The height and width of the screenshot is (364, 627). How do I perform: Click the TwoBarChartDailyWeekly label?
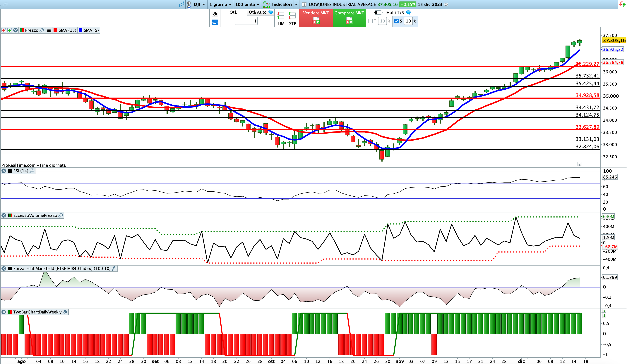pos(37,312)
